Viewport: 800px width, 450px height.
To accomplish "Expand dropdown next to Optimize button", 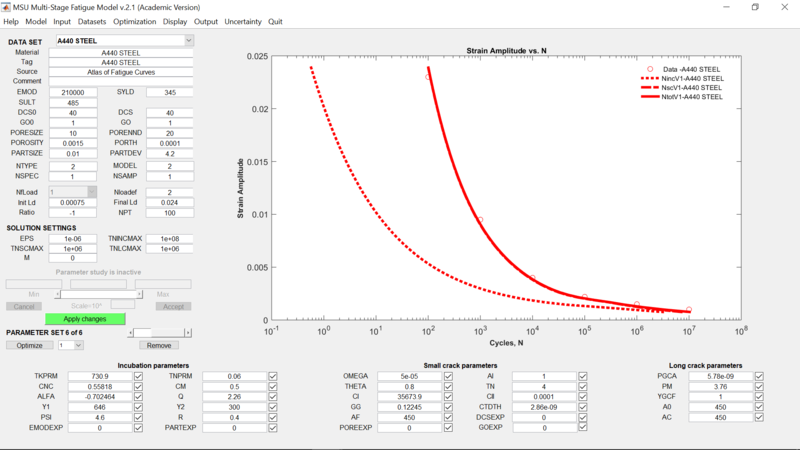I will [x=76, y=345].
